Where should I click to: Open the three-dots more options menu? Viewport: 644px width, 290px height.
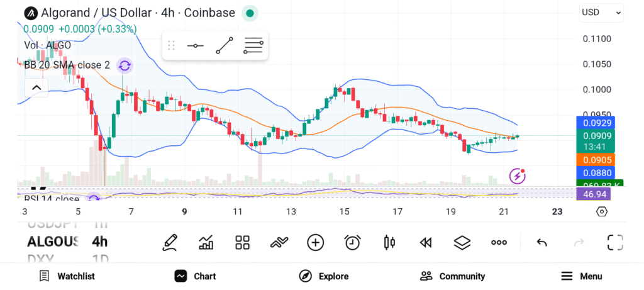click(499, 242)
